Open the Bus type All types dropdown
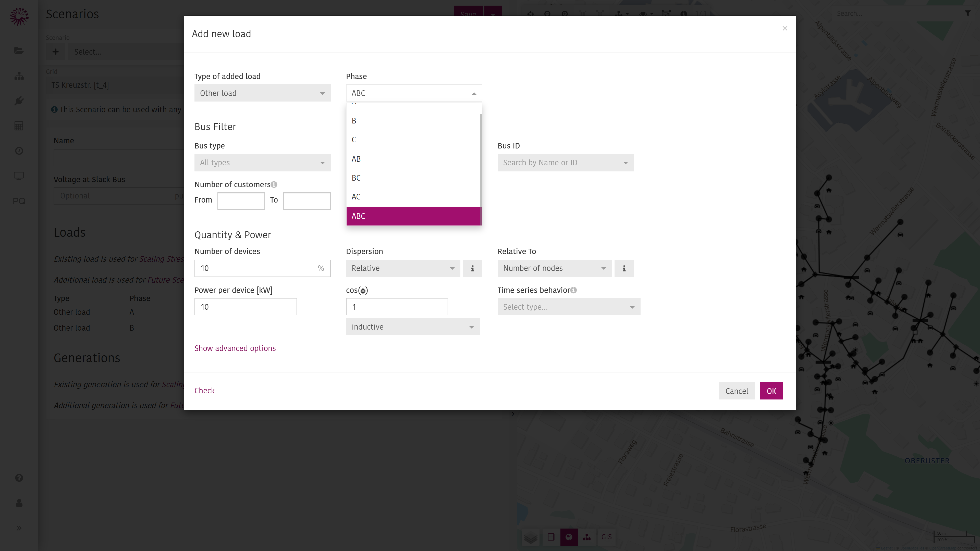The image size is (980, 551). pos(263,163)
